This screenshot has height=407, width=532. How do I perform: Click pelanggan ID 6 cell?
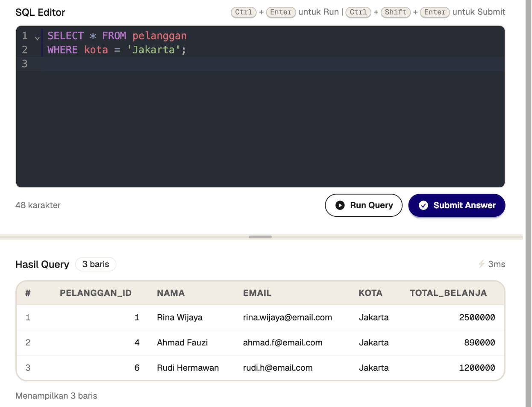137,368
